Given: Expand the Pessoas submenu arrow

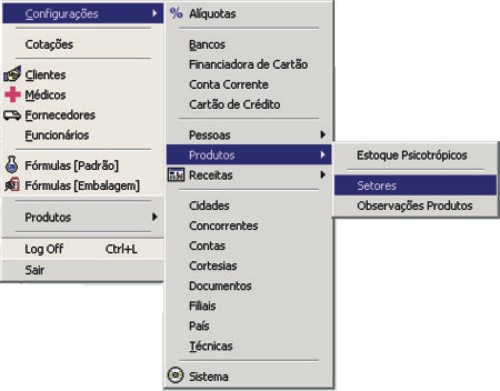Looking at the screenshot, I should (322, 135).
